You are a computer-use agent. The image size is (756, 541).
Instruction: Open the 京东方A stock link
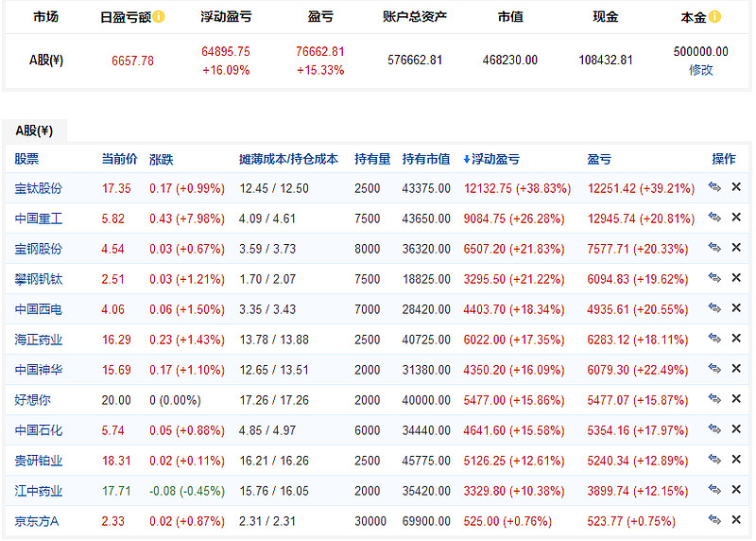tap(37, 521)
